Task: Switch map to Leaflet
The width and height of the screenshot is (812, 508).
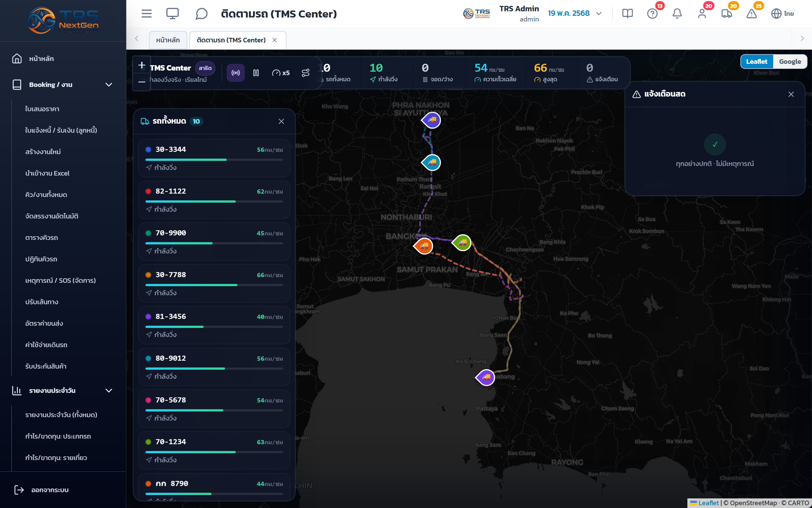Action: (x=757, y=62)
